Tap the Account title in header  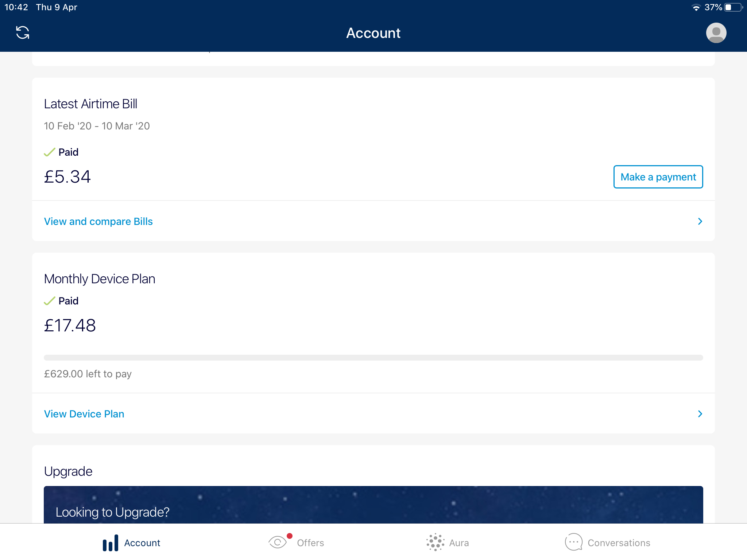(373, 33)
